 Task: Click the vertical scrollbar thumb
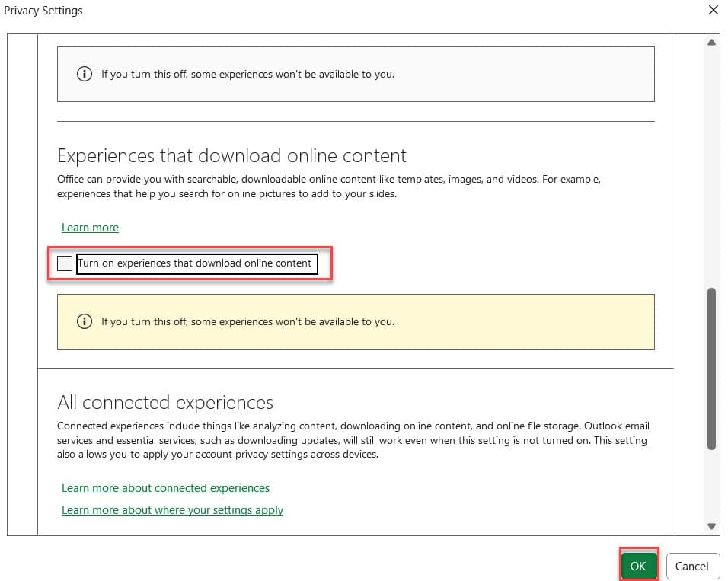point(711,369)
